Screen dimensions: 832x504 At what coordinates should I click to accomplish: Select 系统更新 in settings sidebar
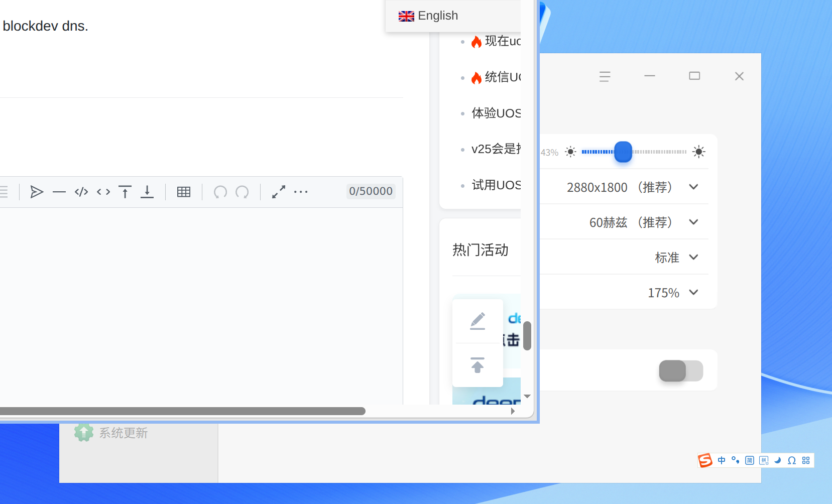[111, 433]
